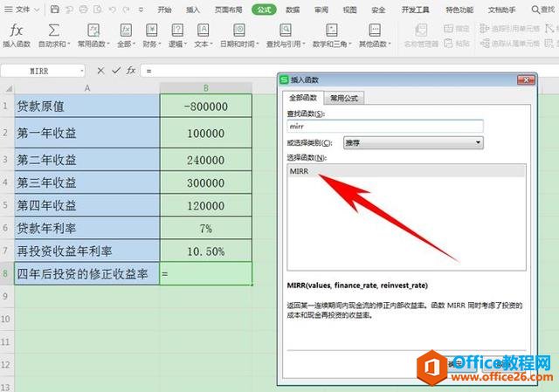This screenshot has width=559, height=392.
Task: Select the 四年后投资的修正收益率 cell
Action: tap(87, 273)
